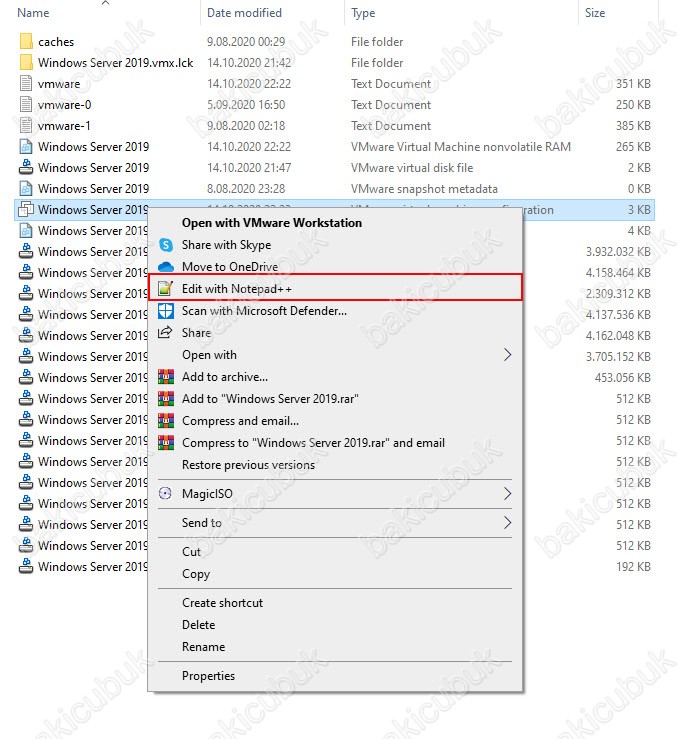Click disk icon of the 453.056 KB file
This screenshot has width=679, height=739.
[x=26, y=377]
